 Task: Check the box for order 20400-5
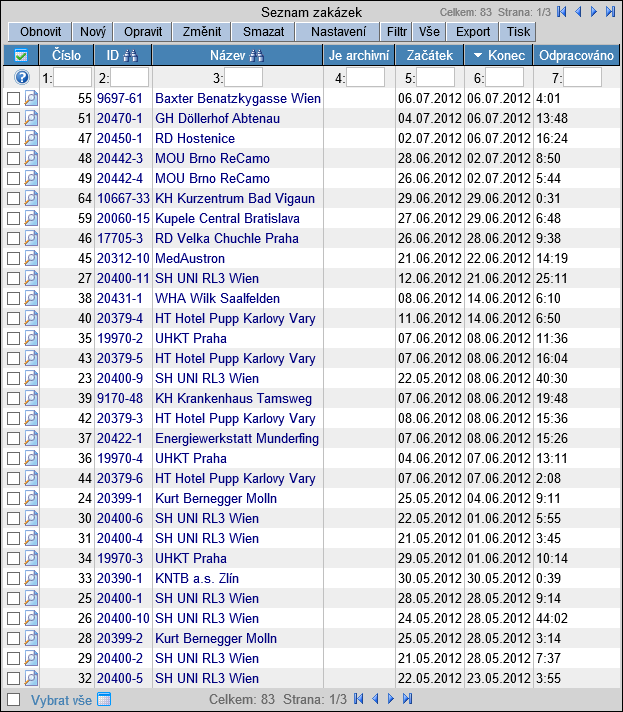pyautogui.click(x=13, y=678)
